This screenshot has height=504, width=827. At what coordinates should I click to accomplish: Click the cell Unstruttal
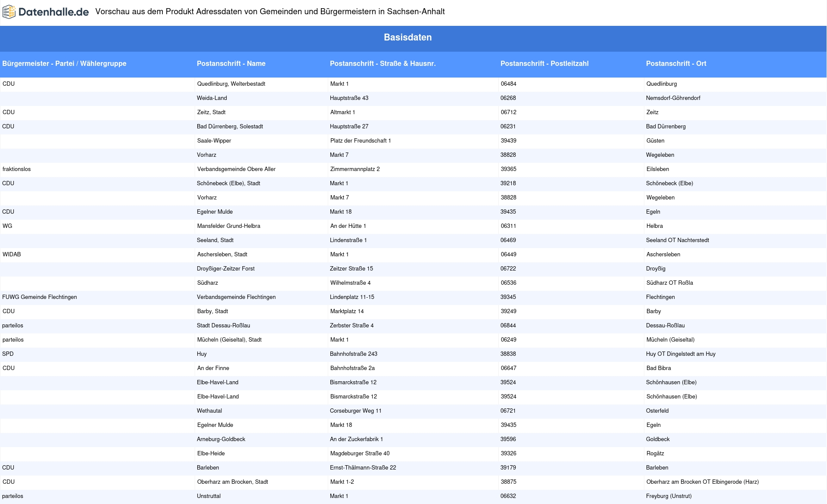(208, 496)
